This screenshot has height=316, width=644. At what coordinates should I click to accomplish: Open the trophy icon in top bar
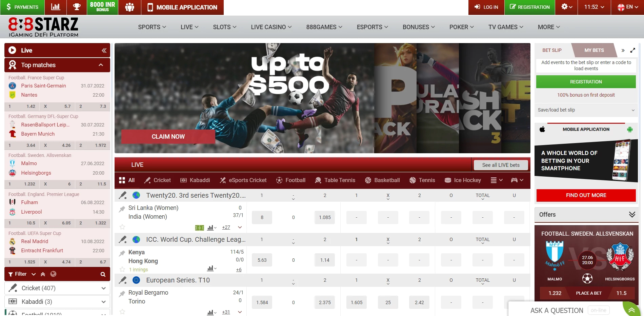tap(77, 7)
